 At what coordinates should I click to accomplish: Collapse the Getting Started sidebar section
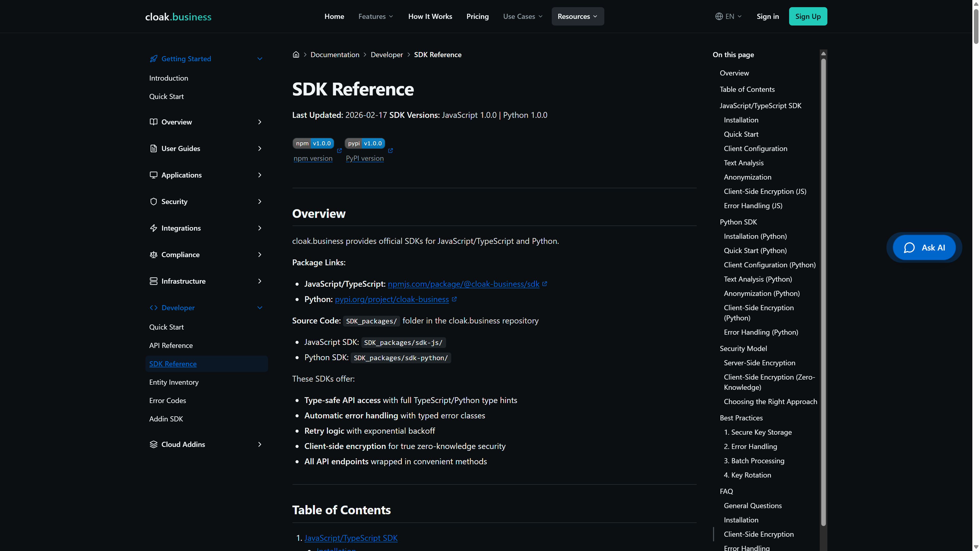(x=260, y=59)
